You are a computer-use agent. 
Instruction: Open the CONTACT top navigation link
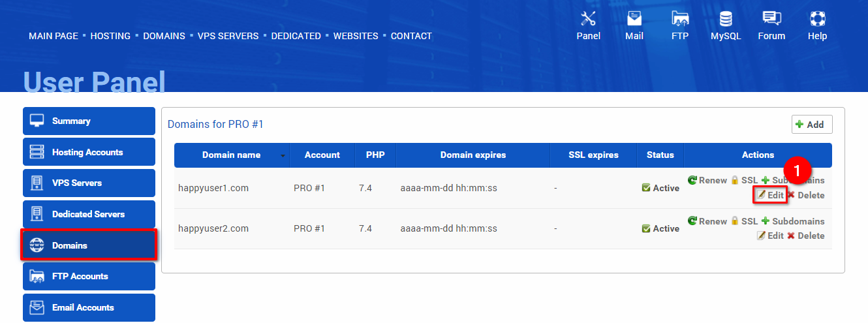(x=411, y=36)
